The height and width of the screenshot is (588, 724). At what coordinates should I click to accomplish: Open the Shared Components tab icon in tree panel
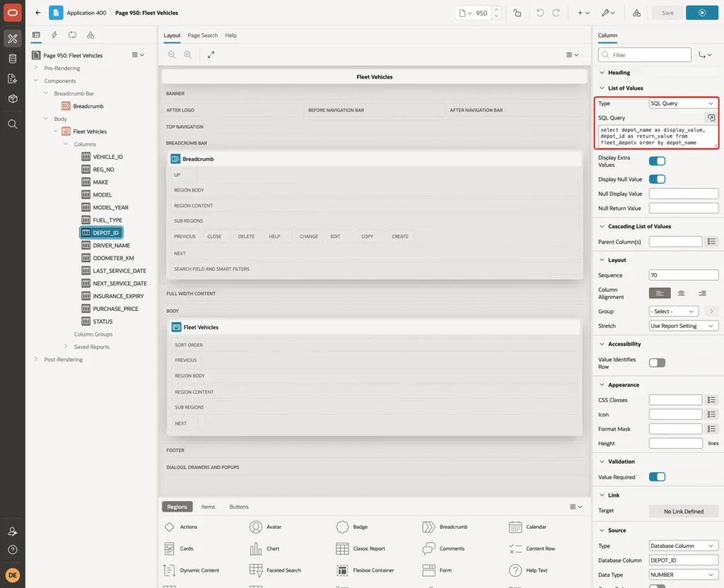(x=90, y=35)
